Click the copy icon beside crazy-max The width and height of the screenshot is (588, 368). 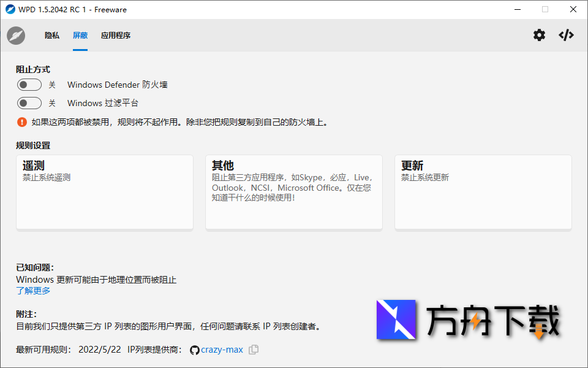253,350
